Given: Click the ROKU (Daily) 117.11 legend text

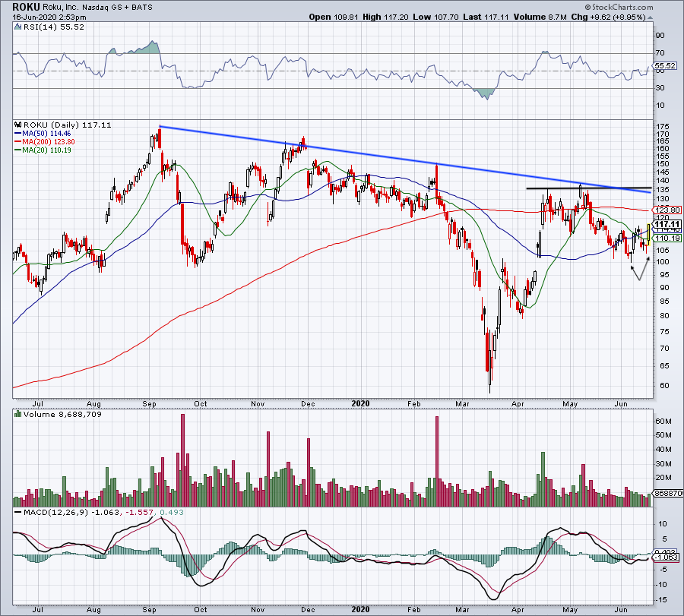Looking at the screenshot, I should pyautogui.click(x=67, y=125).
